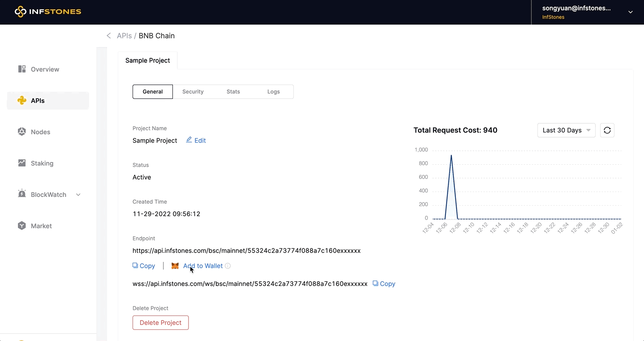Image resolution: width=644 pixels, height=341 pixels.
Task: Click the songyuan account email
Action: (x=576, y=8)
